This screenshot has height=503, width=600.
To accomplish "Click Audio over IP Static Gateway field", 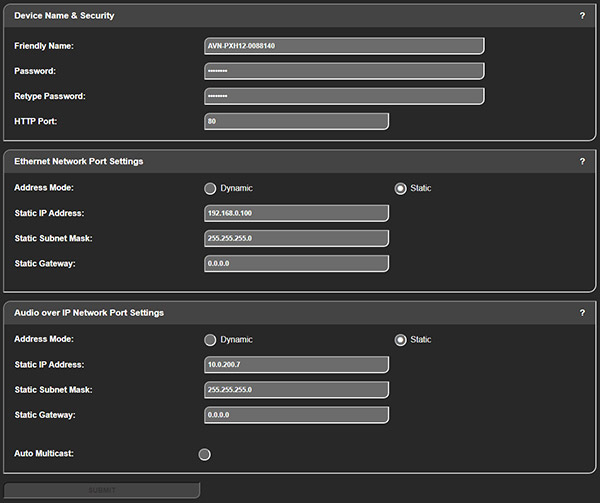I will (x=296, y=414).
